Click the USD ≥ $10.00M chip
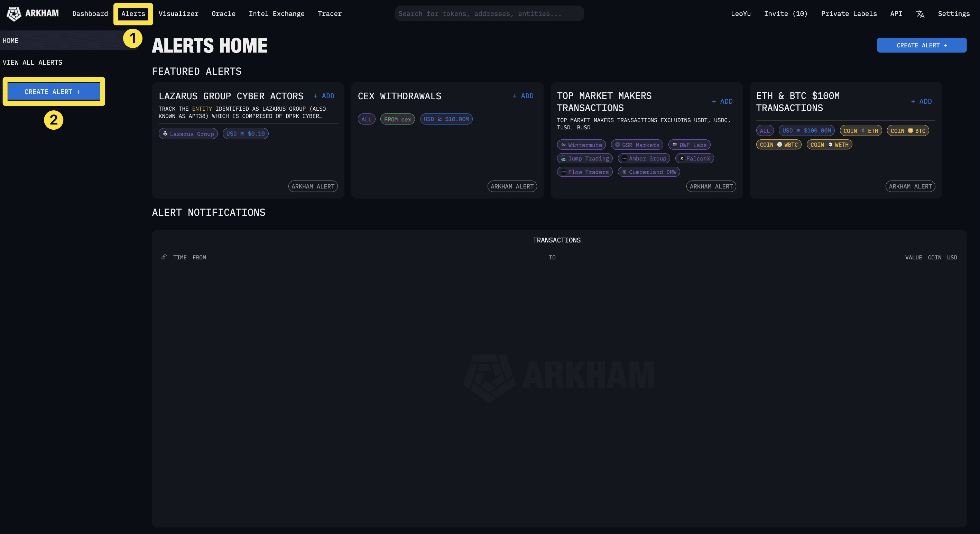Viewport: 980px width, 534px height. pos(446,119)
